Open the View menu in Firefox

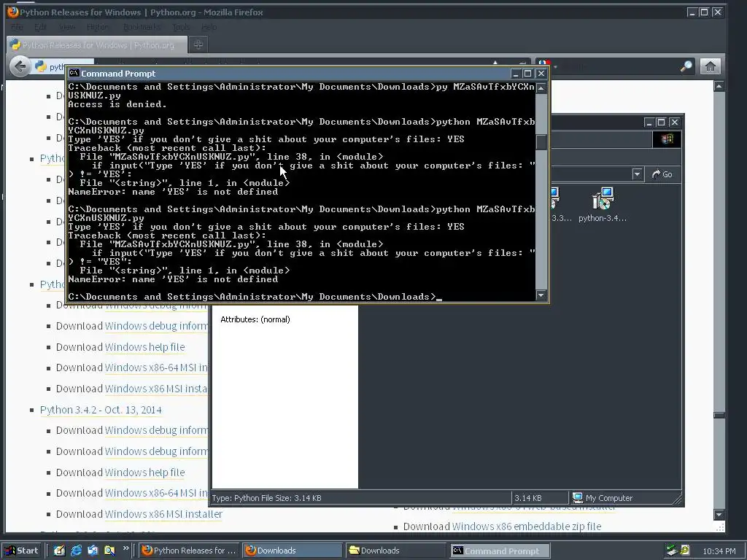coord(67,27)
